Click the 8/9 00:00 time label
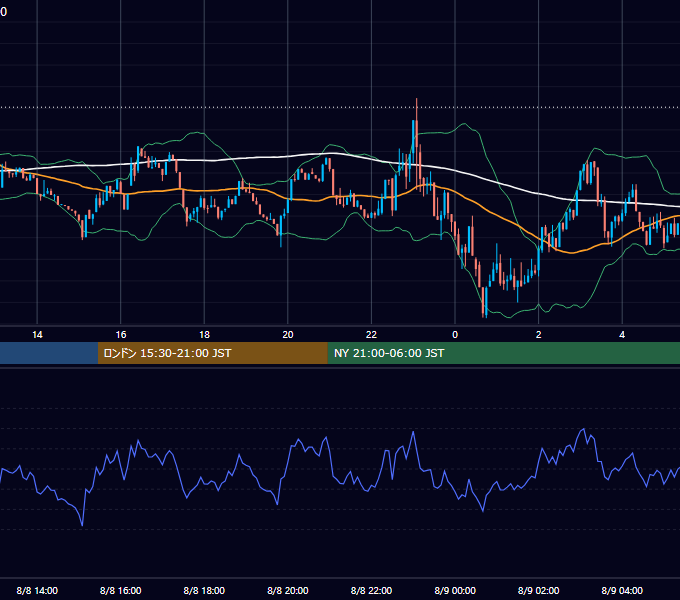The width and height of the screenshot is (680, 600). coord(455,590)
